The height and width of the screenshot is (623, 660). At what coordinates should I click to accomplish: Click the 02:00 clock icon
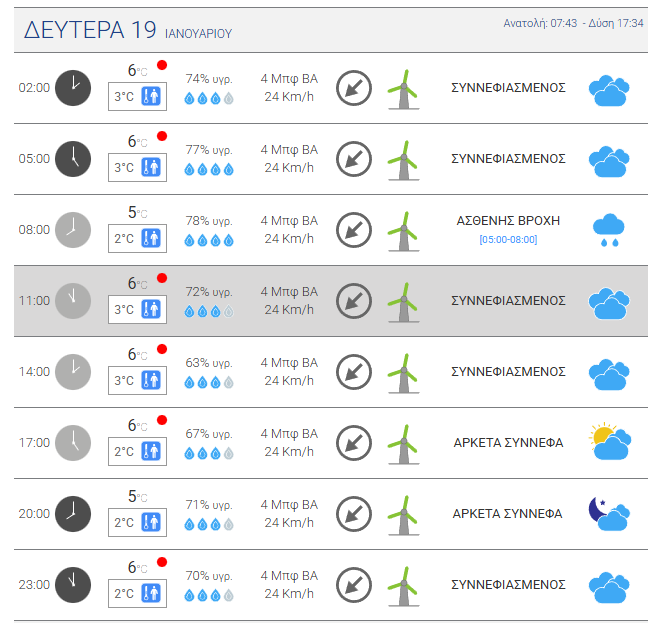[x=72, y=88]
